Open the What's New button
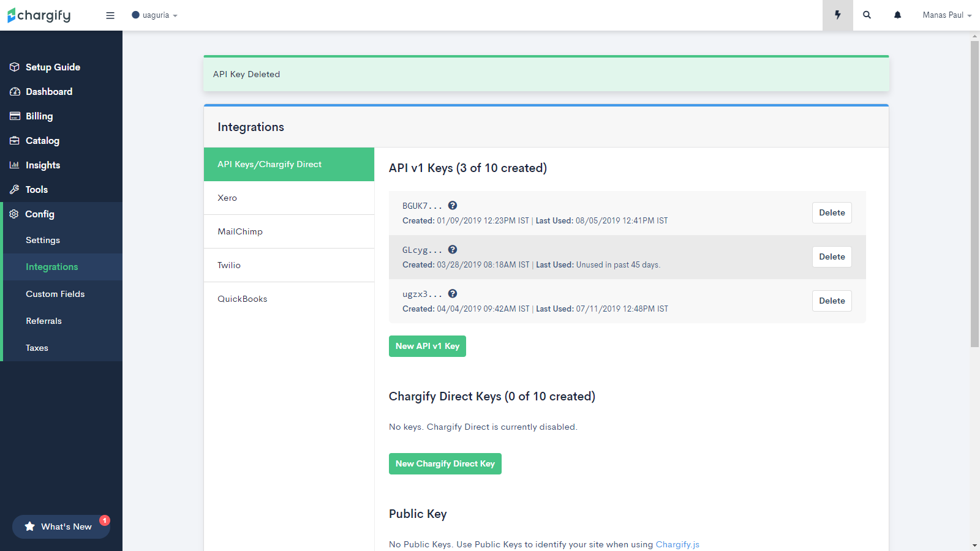The width and height of the screenshot is (980, 551). point(61,527)
